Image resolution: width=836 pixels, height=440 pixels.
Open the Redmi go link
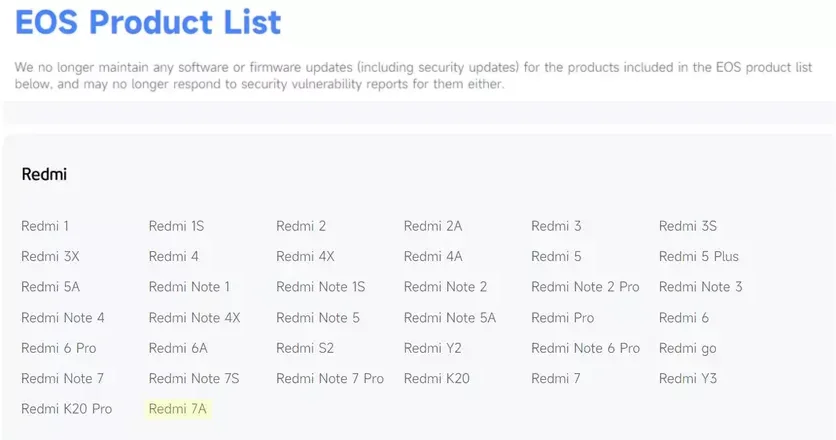coord(688,348)
